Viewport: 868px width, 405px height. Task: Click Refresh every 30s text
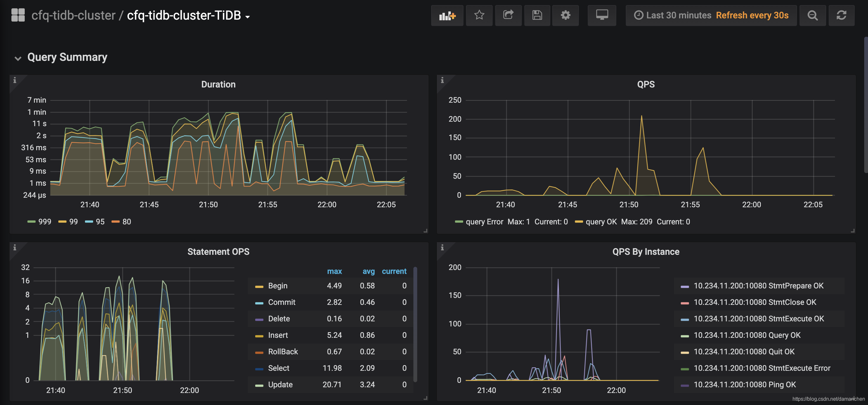(x=752, y=16)
